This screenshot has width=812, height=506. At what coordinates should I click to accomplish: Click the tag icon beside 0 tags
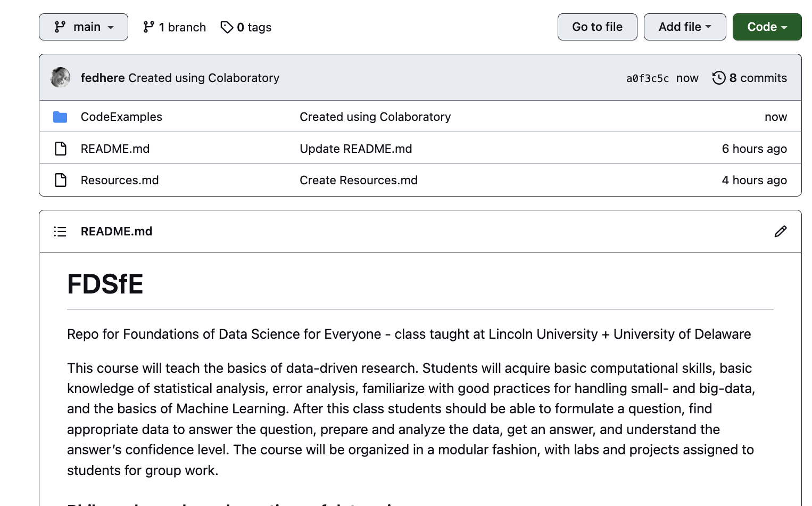227,27
